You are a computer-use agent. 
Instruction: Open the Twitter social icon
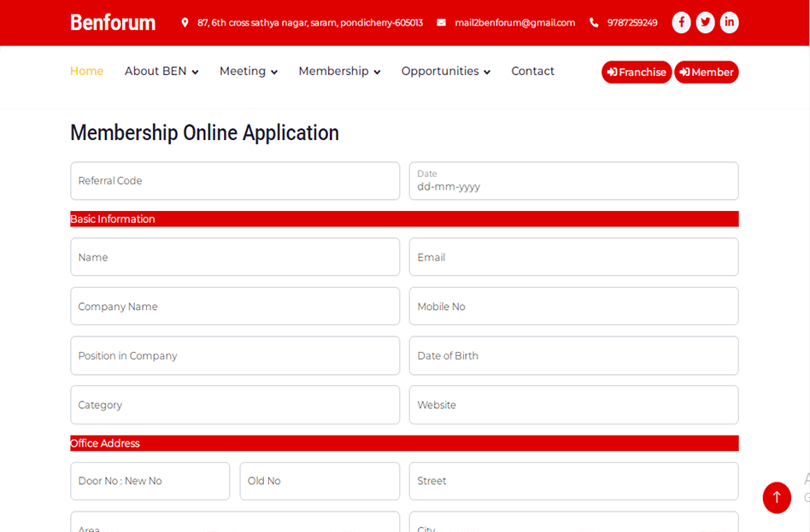coord(705,22)
